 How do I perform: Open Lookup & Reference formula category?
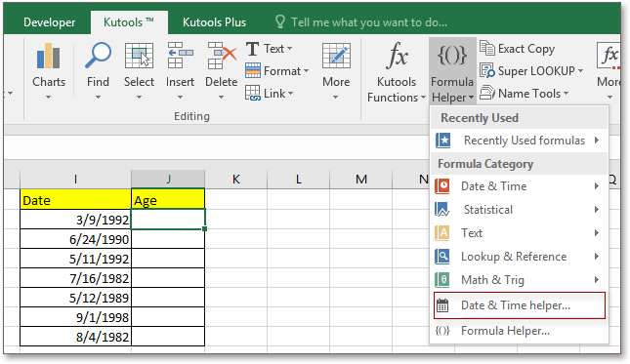tap(520, 257)
